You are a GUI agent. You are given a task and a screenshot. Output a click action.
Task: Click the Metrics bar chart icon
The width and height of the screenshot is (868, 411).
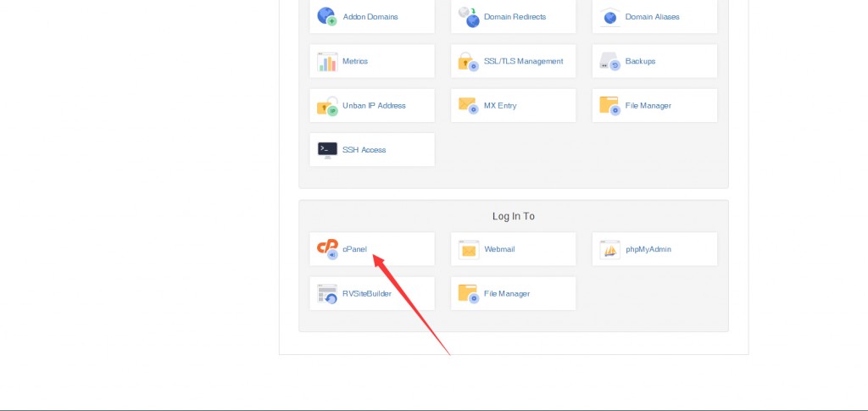(x=327, y=61)
